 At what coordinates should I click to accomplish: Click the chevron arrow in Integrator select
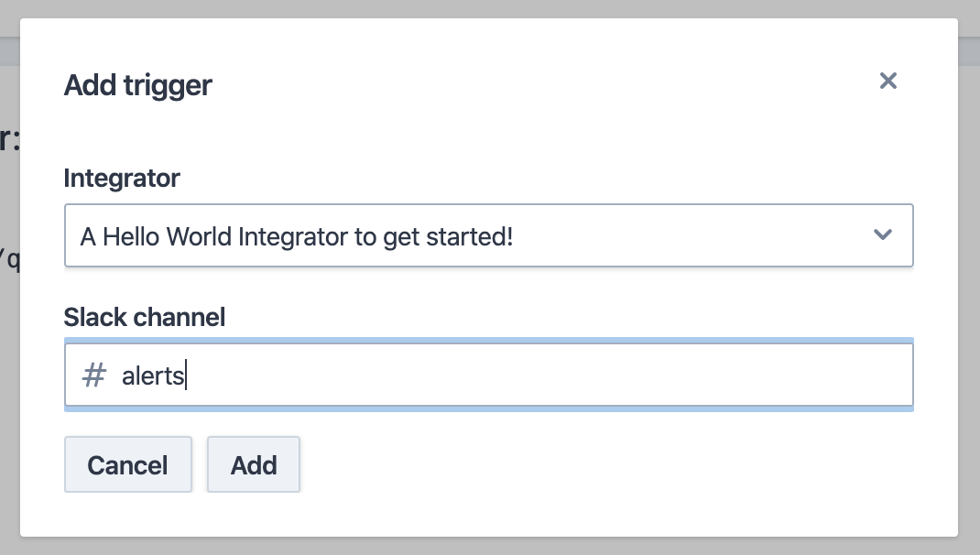tap(882, 234)
